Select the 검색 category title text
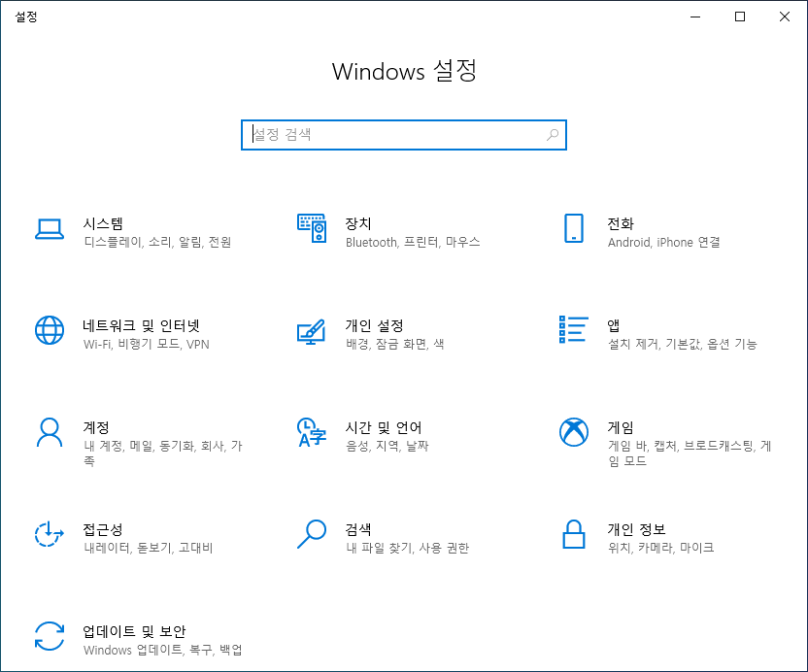Image resolution: width=808 pixels, height=672 pixels. tap(358, 529)
